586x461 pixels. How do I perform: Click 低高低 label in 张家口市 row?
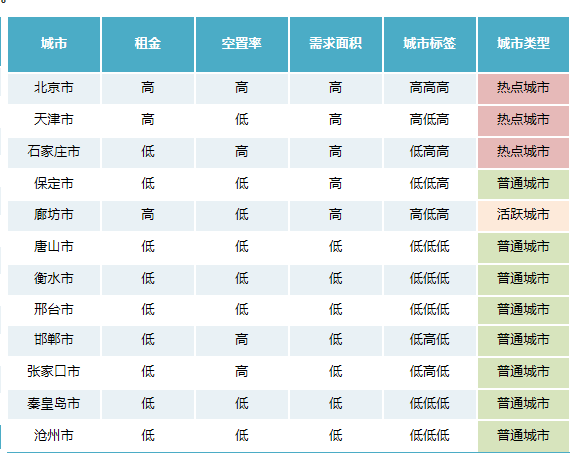pyautogui.click(x=430, y=372)
